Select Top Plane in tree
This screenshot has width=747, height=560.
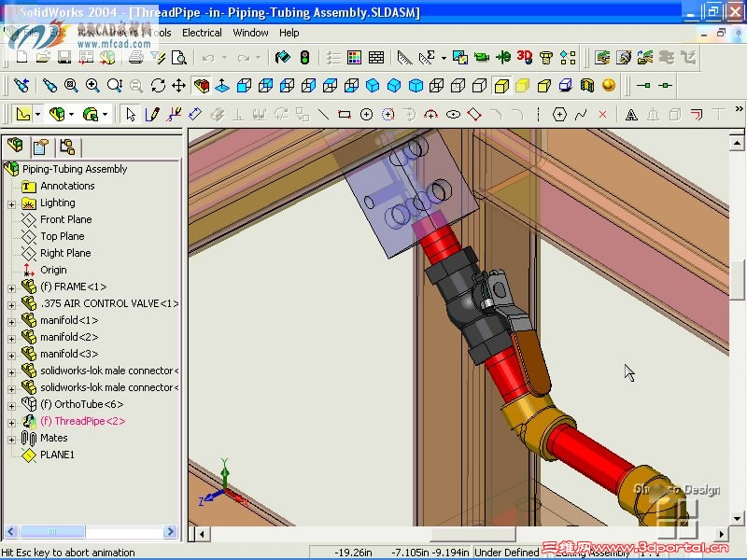[x=63, y=236]
